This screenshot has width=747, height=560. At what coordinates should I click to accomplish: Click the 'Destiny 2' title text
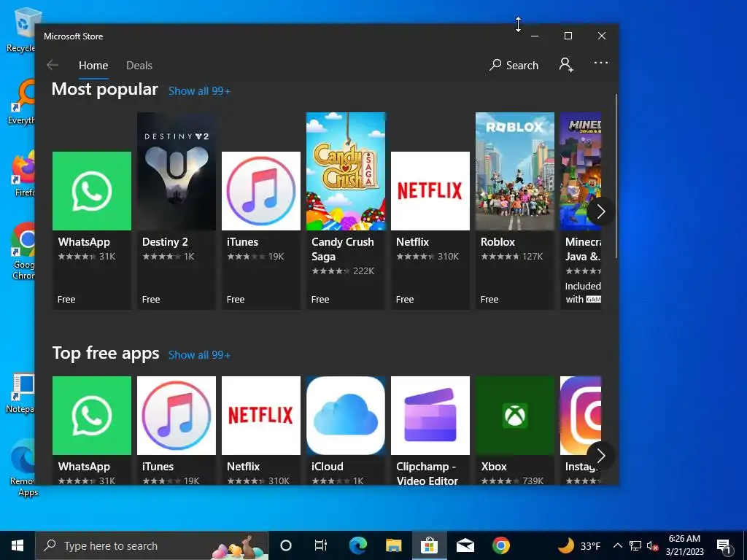click(x=165, y=242)
